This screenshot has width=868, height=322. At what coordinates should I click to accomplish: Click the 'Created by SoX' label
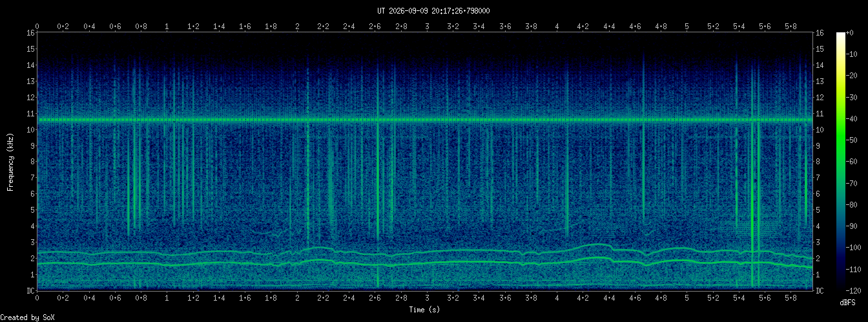[x=27, y=317]
